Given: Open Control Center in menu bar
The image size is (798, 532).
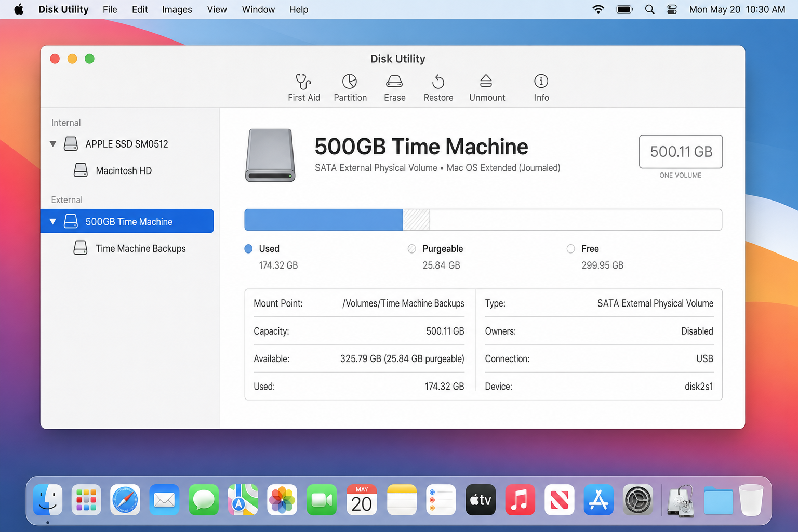Looking at the screenshot, I should coord(672,9).
